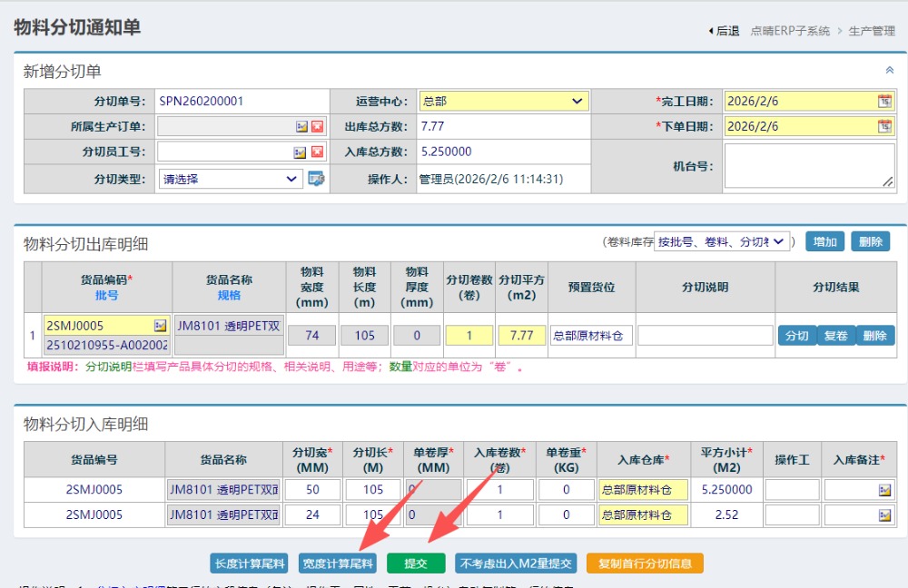Open the 卷料库存 sorting dropdown
This screenshot has width=908, height=588.
pyautogui.click(x=722, y=241)
